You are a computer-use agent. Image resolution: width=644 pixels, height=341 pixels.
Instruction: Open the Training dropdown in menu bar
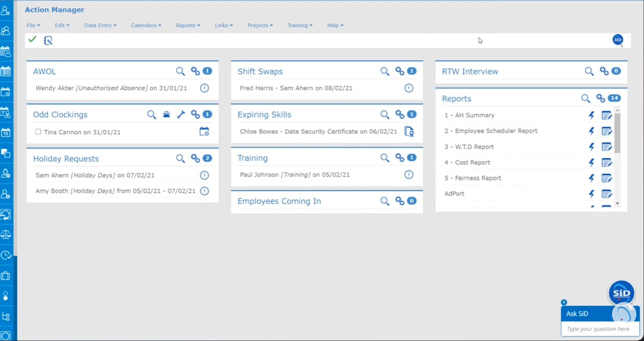pyautogui.click(x=300, y=25)
